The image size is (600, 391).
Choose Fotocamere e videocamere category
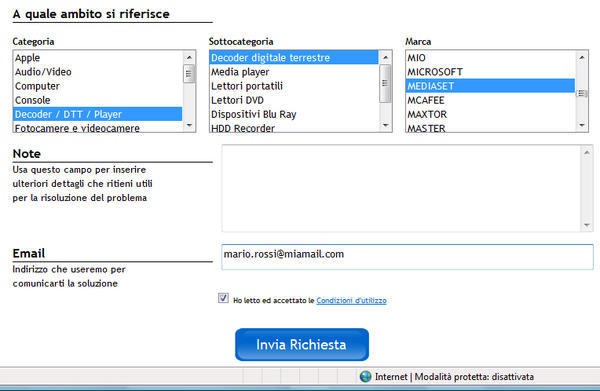point(98,127)
